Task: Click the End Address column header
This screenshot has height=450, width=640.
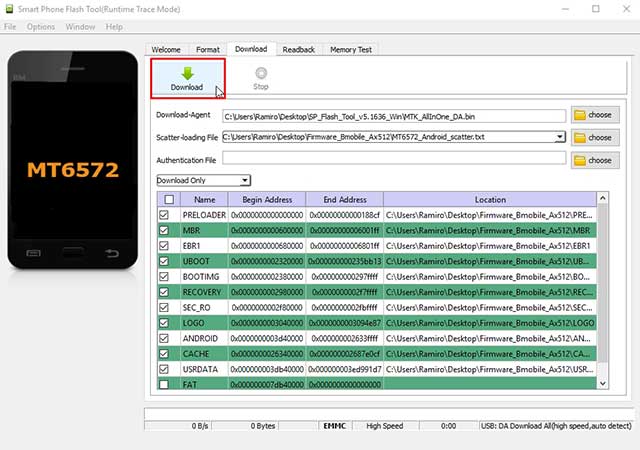Action: coord(345,200)
